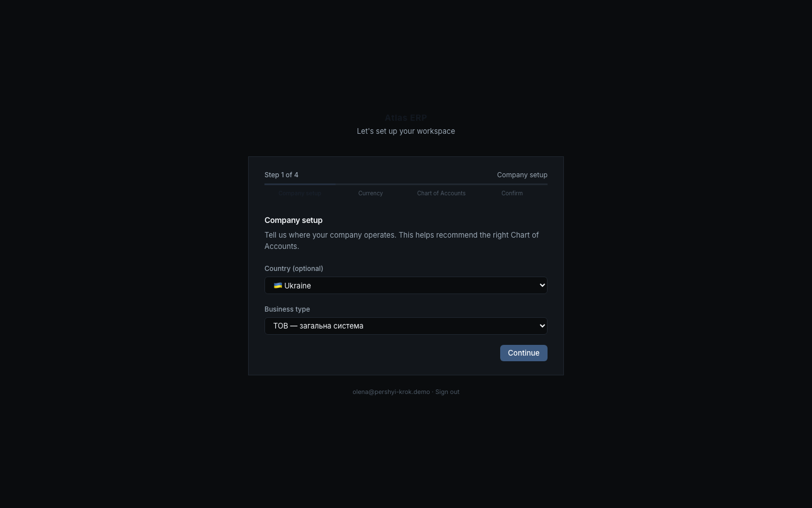Open the Country dropdown showing Ukraine
The height and width of the screenshot is (508, 812).
tap(406, 286)
